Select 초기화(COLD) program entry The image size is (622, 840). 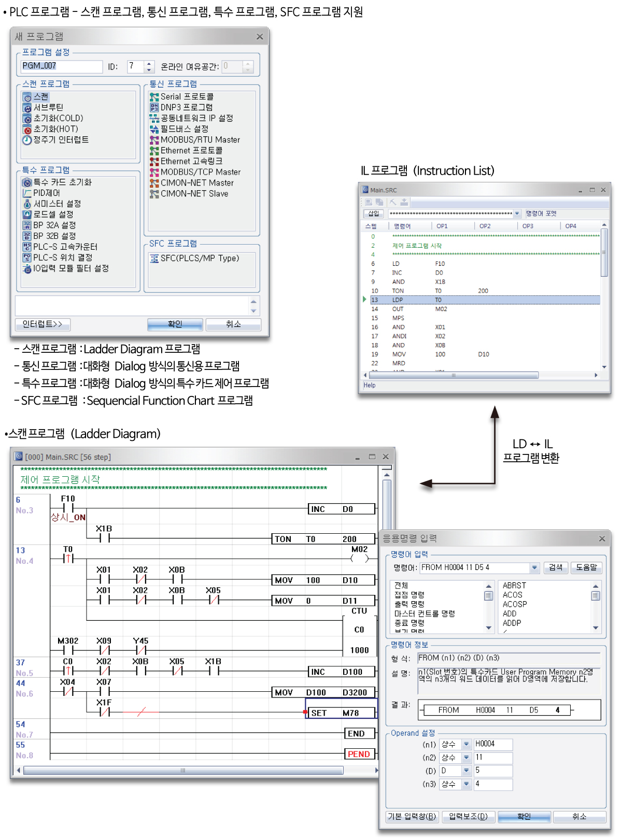pos(53,119)
